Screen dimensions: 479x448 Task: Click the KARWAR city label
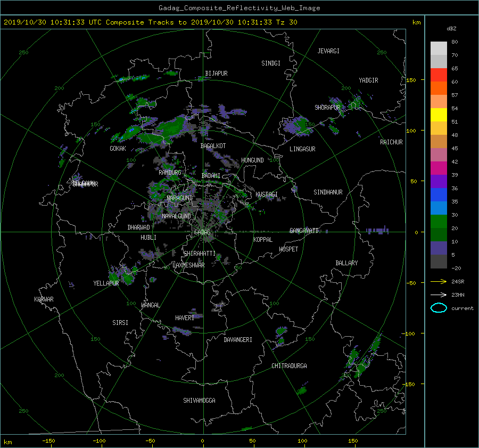click(44, 299)
